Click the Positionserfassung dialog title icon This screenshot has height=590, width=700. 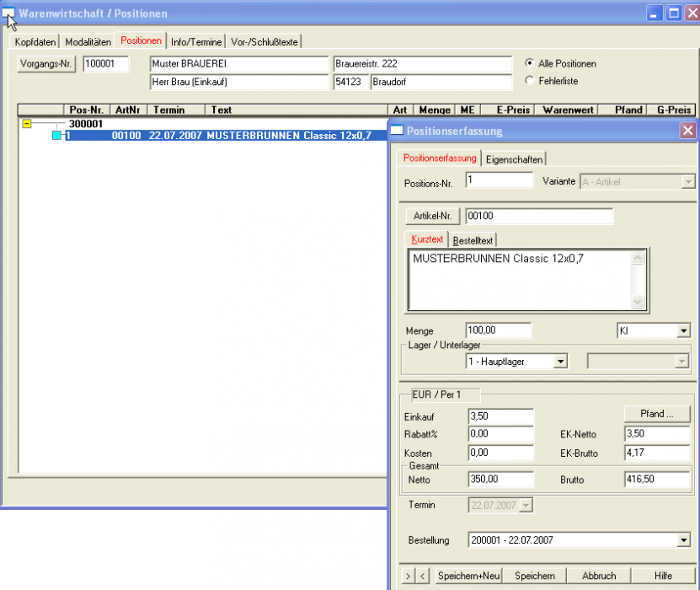[x=397, y=131]
